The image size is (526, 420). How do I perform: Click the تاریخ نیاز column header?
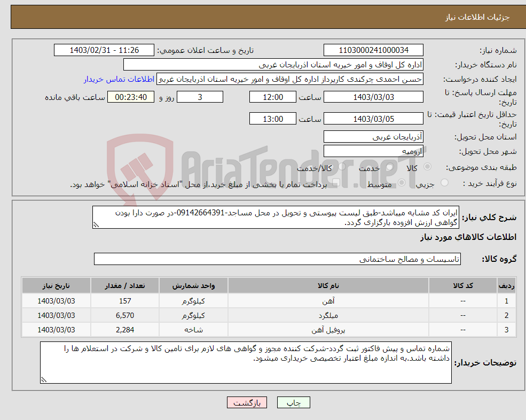coord(56,286)
